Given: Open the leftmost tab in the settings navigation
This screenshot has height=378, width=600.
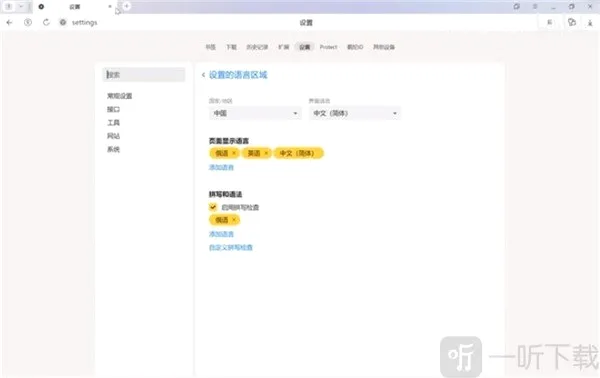Looking at the screenshot, I should [210, 47].
